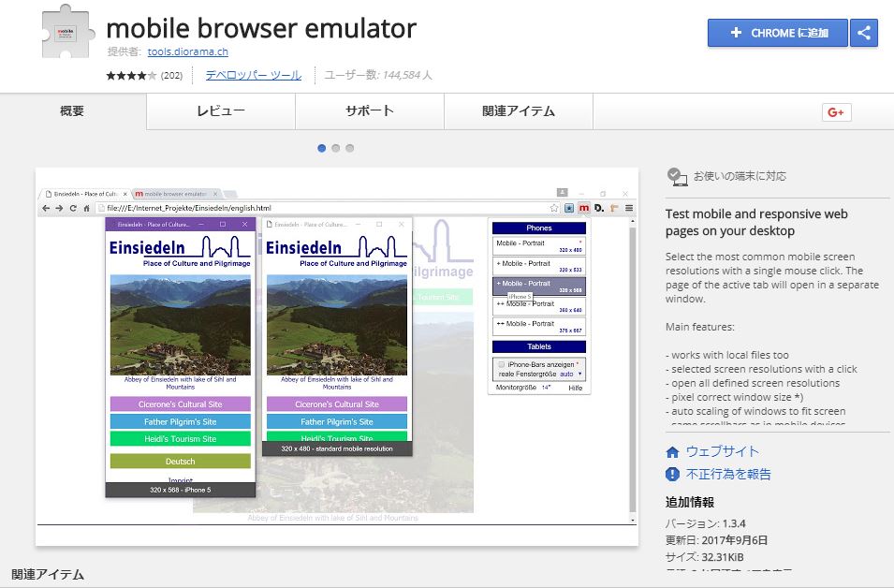894x588 pixels.
Task: Click the reload icon in screenshot's browser
Action: [x=73, y=208]
